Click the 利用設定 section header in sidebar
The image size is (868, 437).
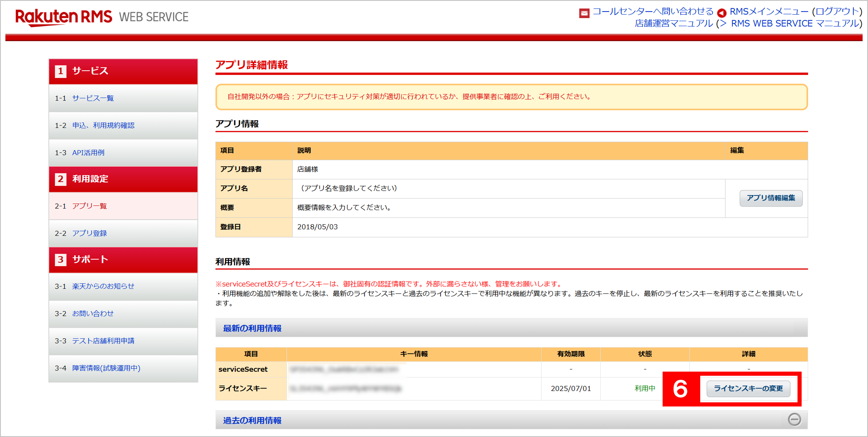[x=123, y=179]
